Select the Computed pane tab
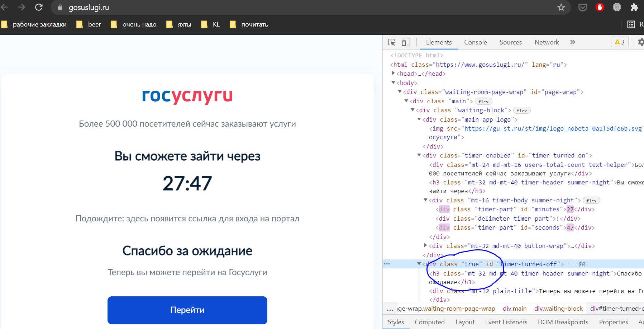The height and width of the screenshot is (329, 644). (430, 322)
